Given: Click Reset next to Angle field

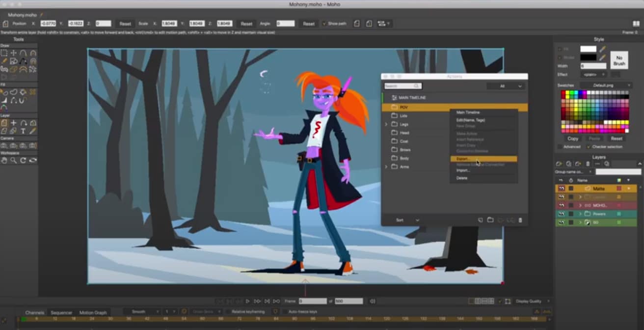Looking at the screenshot, I should tap(308, 24).
